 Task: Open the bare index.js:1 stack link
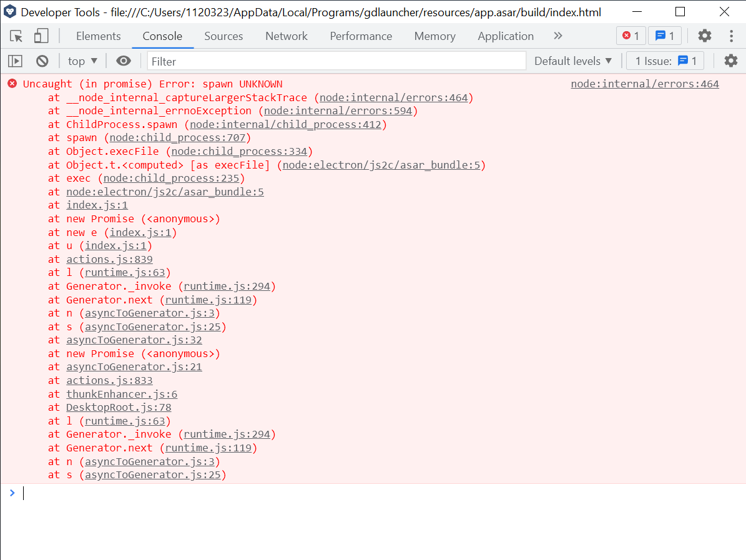[x=97, y=205]
